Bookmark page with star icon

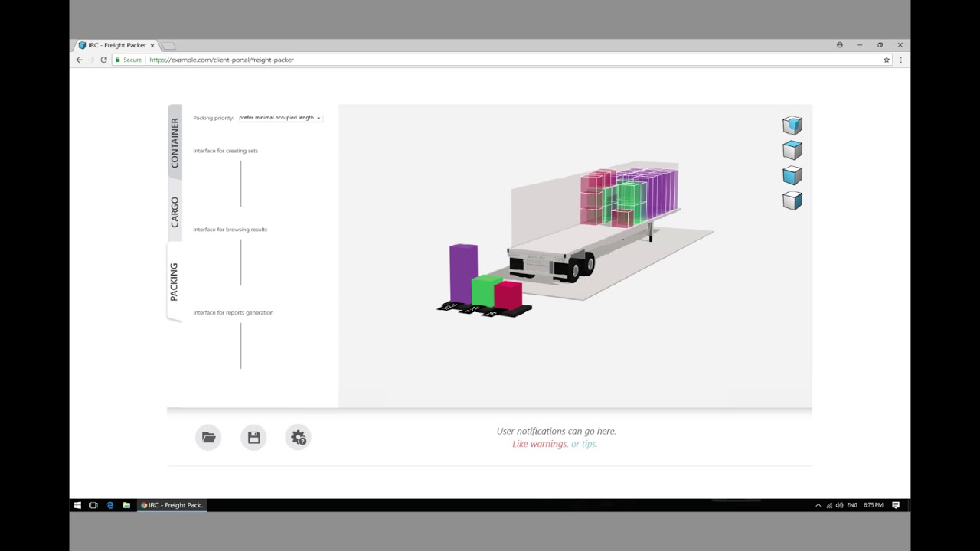pos(887,60)
